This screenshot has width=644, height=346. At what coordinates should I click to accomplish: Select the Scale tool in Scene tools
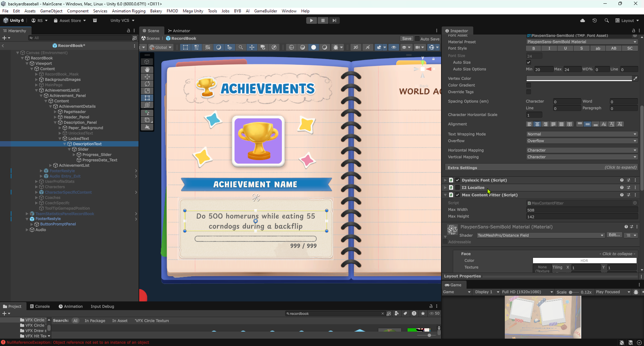(147, 91)
